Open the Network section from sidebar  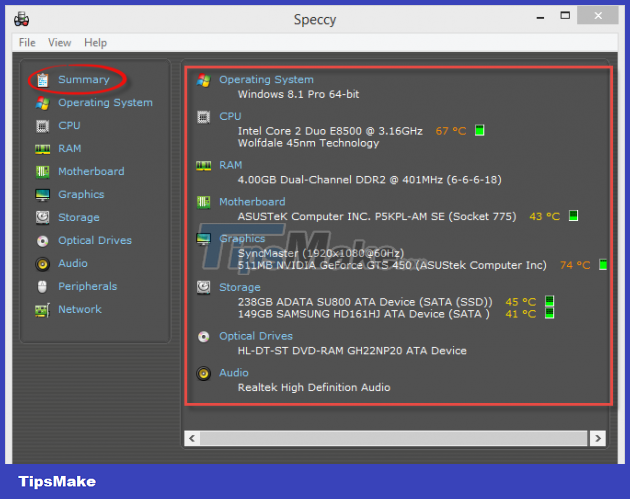80,309
